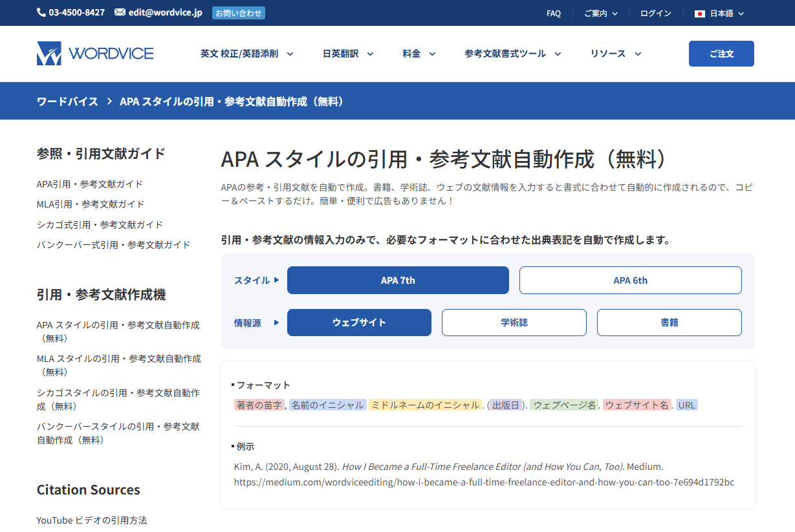795x532 pixels.
Task: Select 学術誌 as the information source
Action: click(x=514, y=322)
